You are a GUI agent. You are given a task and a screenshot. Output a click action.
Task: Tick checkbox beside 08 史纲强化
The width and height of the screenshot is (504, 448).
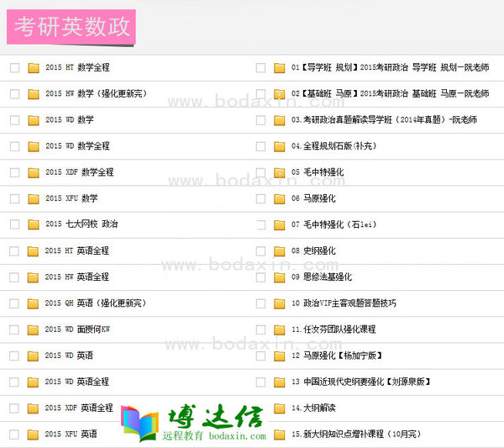click(260, 251)
